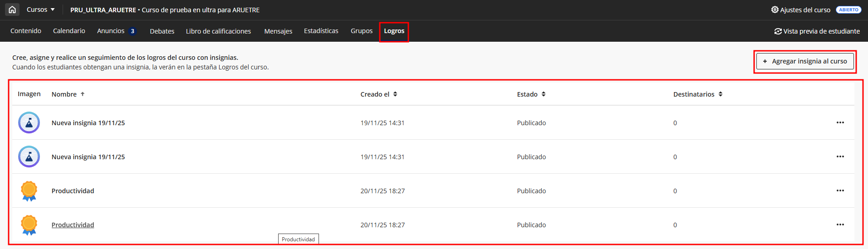The image size is (868, 249).
Task: Open three-dot menu for second Nueva insignia row
Action: [840, 156]
